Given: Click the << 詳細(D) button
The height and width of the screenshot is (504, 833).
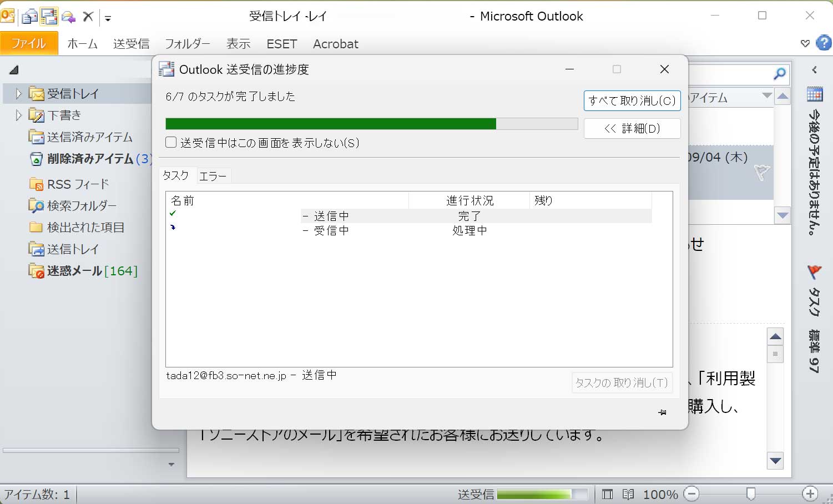Looking at the screenshot, I should 632,128.
